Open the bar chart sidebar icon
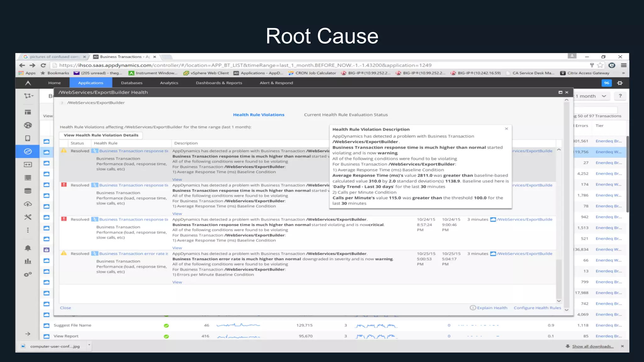The width and height of the screenshot is (644, 362). [28, 261]
